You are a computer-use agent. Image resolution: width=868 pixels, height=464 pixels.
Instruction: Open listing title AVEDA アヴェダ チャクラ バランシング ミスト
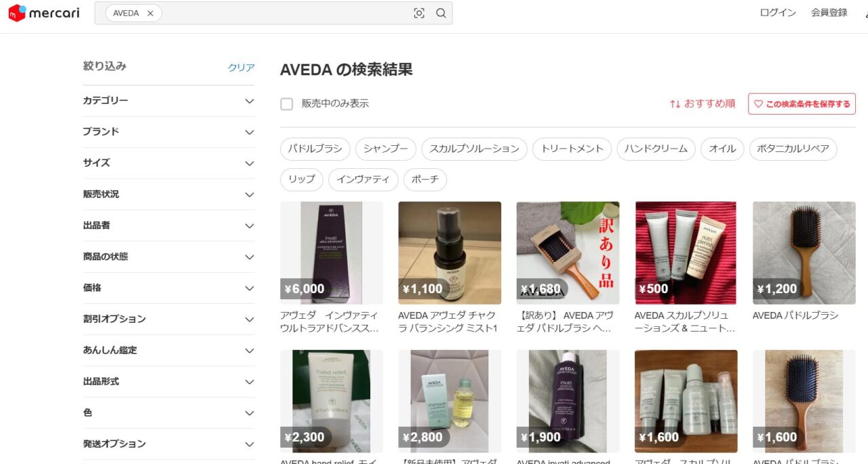coord(448,322)
